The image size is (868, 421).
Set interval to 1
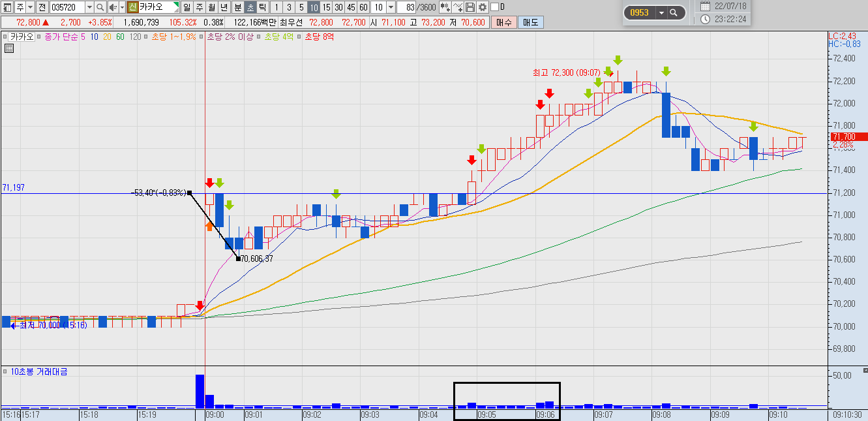point(277,7)
